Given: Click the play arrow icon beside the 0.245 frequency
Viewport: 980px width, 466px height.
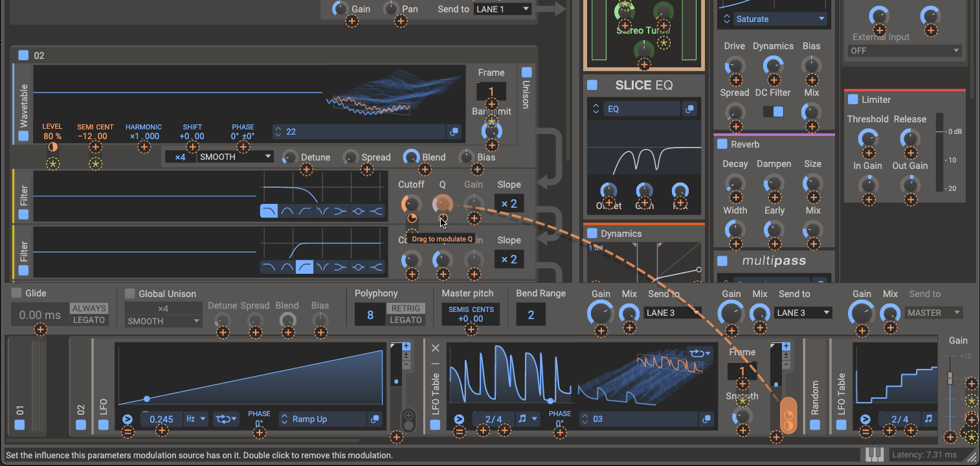Looking at the screenshot, I should [x=128, y=419].
